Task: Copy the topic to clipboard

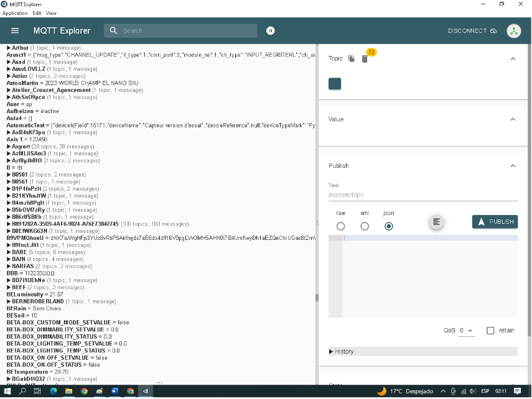Action: pos(351,58)
